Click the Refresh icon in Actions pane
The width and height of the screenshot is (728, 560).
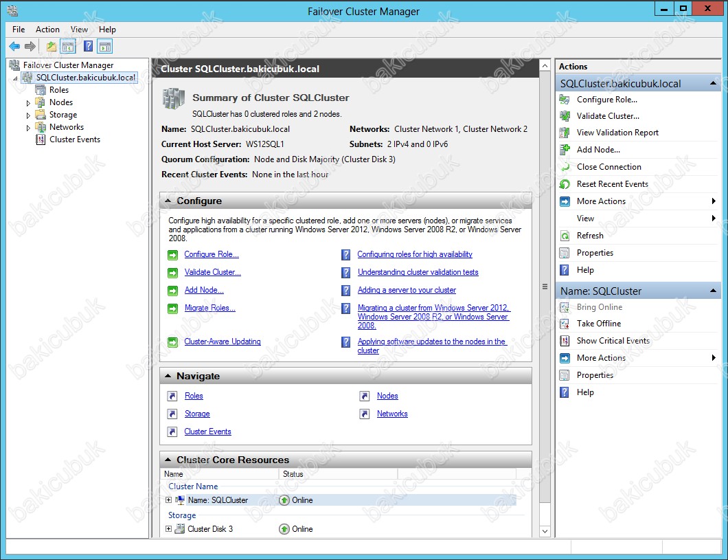pos(565,236)
